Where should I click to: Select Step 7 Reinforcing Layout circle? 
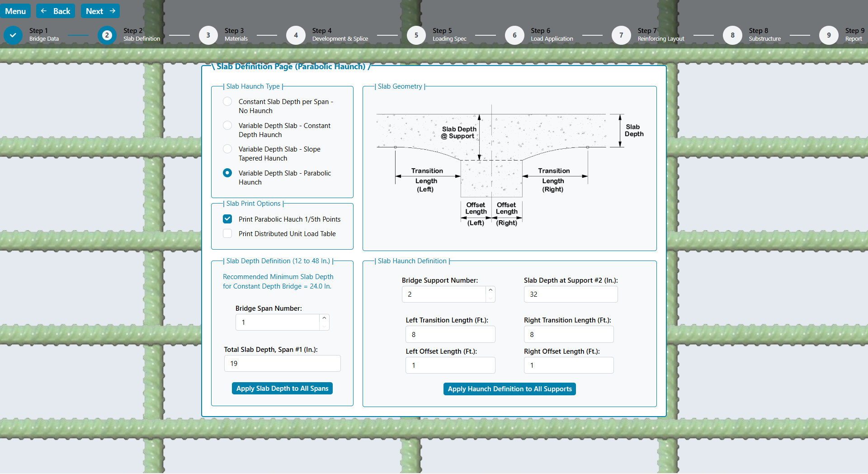[621, 35]
